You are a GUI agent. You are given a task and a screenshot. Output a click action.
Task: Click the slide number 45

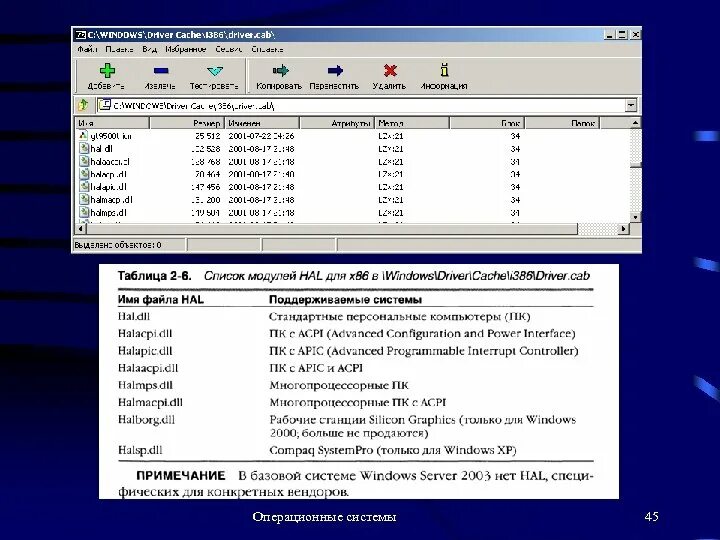[x=652, y=517]
